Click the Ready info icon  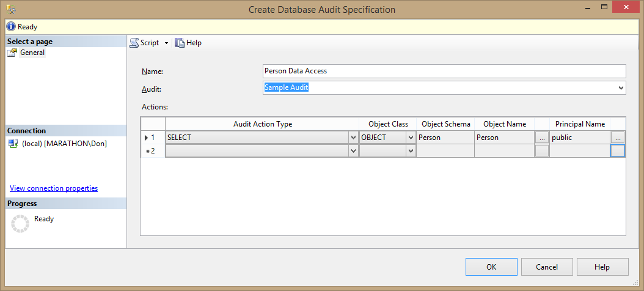[x=11, y=27]
